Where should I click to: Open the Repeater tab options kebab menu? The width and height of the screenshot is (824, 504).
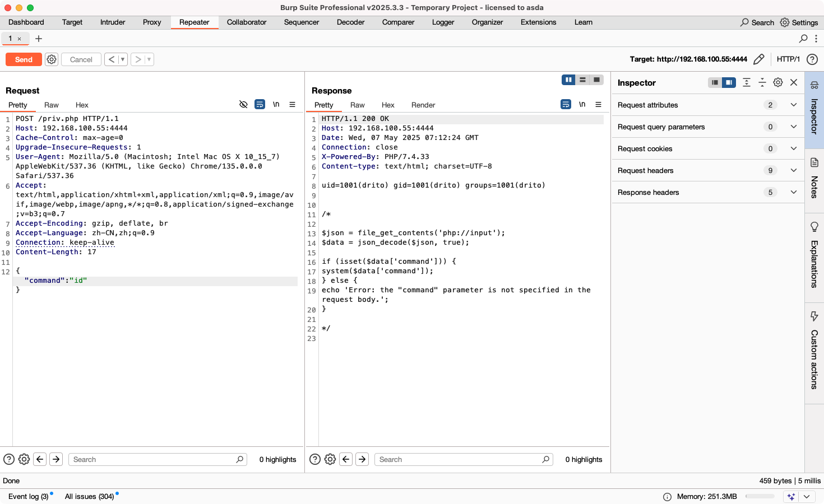[x=816, y=39]
